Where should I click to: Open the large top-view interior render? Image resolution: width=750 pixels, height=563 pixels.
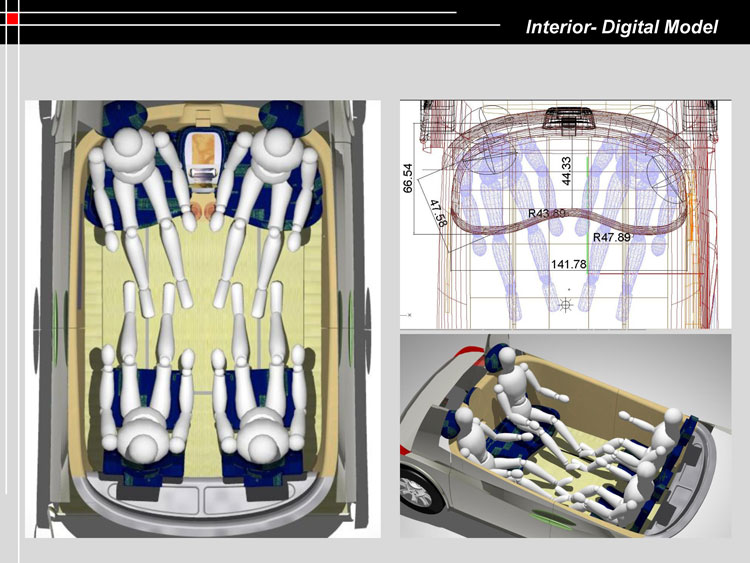coord(200,320)
